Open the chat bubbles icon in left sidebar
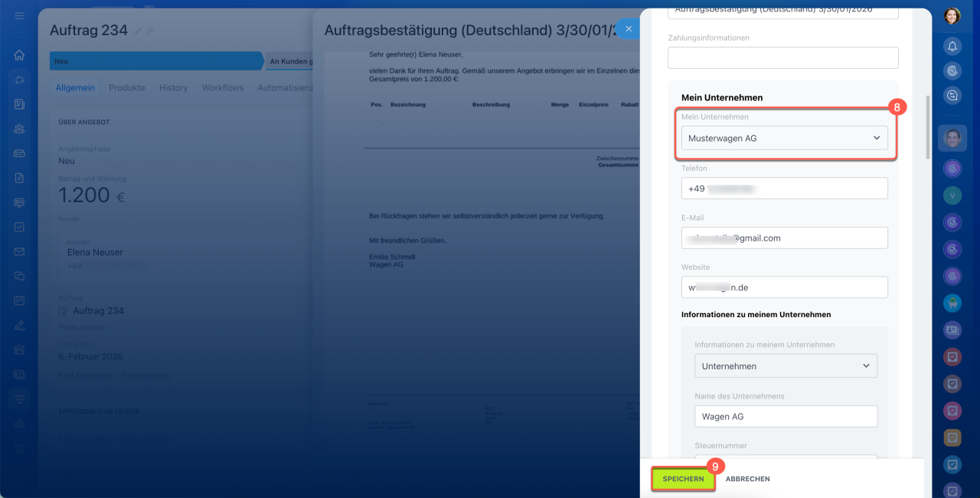 coord(19,276)
